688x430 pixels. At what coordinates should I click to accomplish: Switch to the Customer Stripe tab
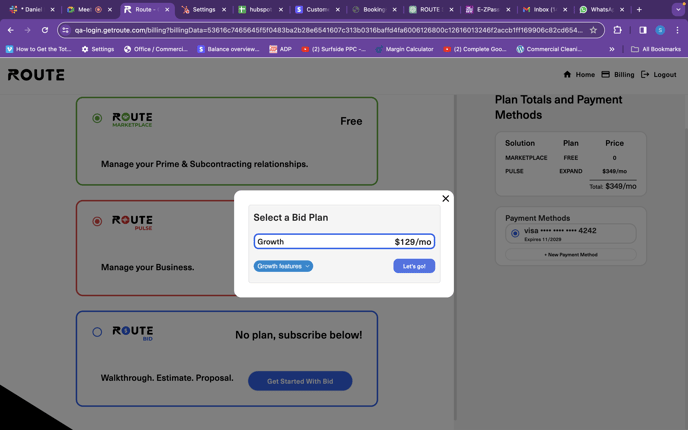[317, 9]
